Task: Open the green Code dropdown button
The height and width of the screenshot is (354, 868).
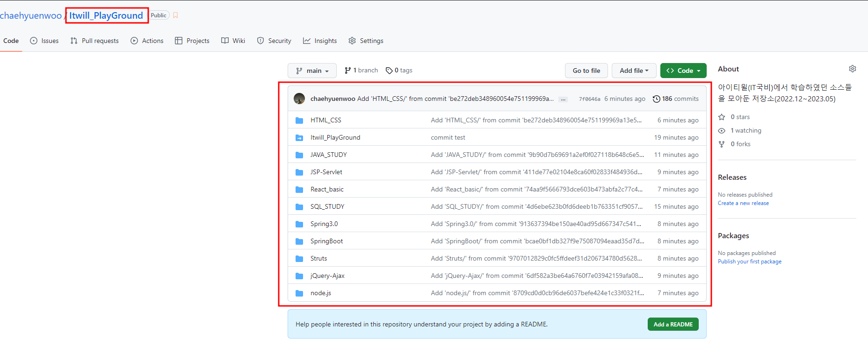Action: coord(683,71)
